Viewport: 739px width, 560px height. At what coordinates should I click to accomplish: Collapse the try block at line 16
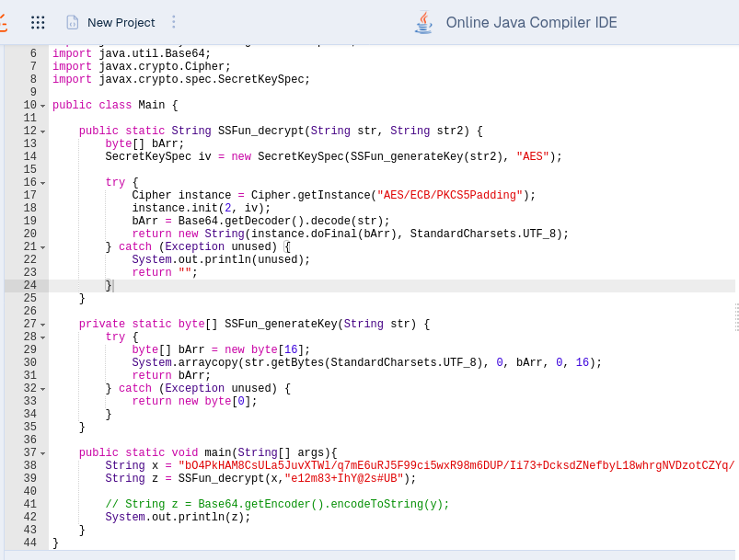point(42,182)
